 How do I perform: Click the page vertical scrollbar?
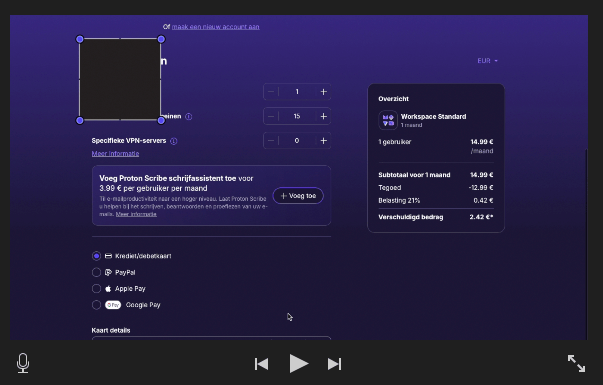[586, 244]
